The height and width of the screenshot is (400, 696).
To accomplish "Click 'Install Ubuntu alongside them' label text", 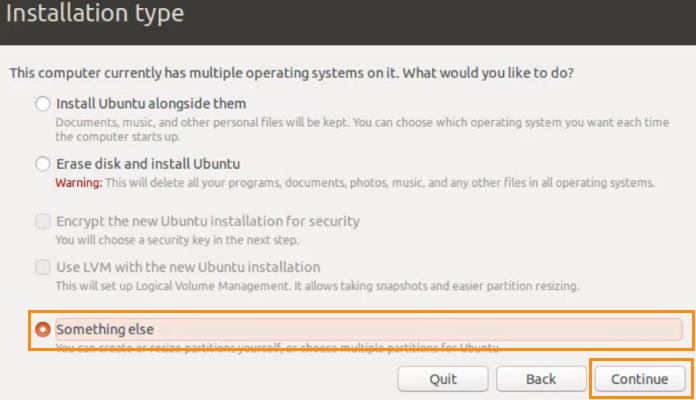I will [x=151, y=103].
